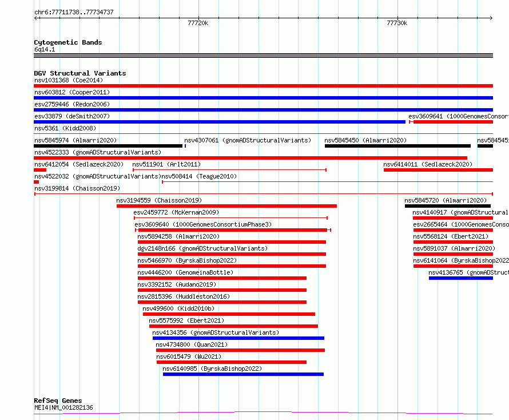
Task: Open nsv5568124 (Ebert2021) label
Action: point(451,236)
